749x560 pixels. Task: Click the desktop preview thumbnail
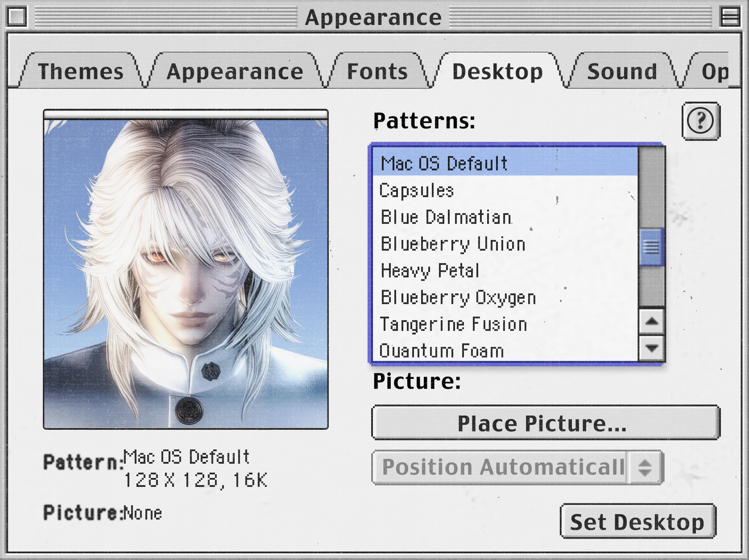(x=186, y=269)
